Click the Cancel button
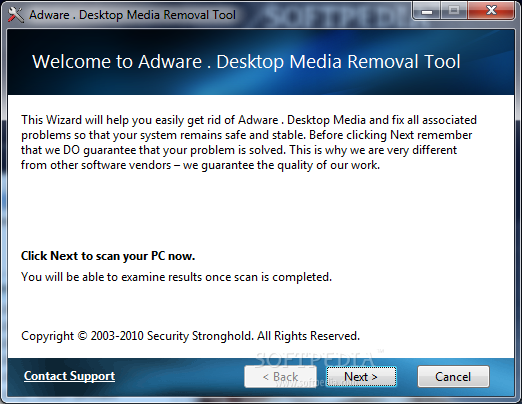522x404 pixels. pyautogui.click(x=453, y=377)
